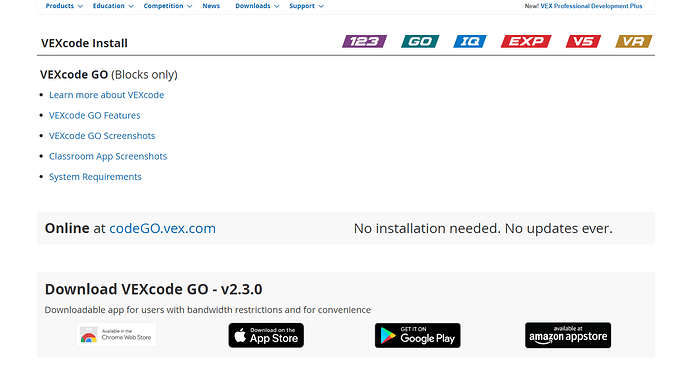Viewport: 690px width, 378px height.
Task: Select the teal GO platform badge
Action: [x=420, y=41]
